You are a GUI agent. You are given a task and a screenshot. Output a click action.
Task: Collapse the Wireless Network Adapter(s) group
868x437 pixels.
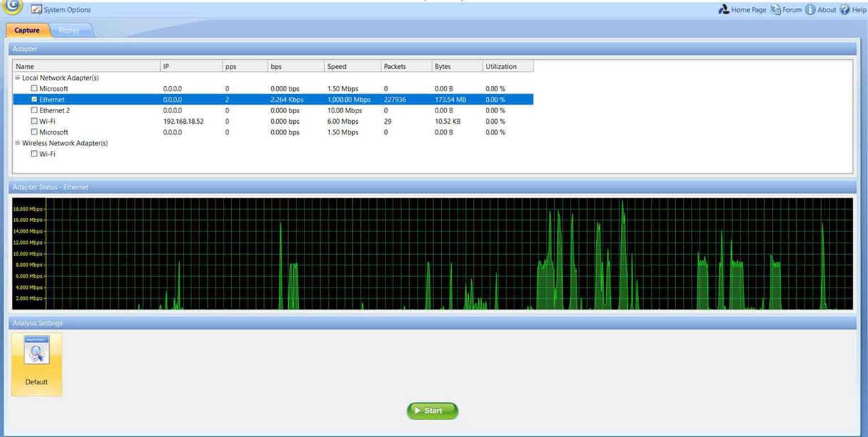tap(18, 143)
